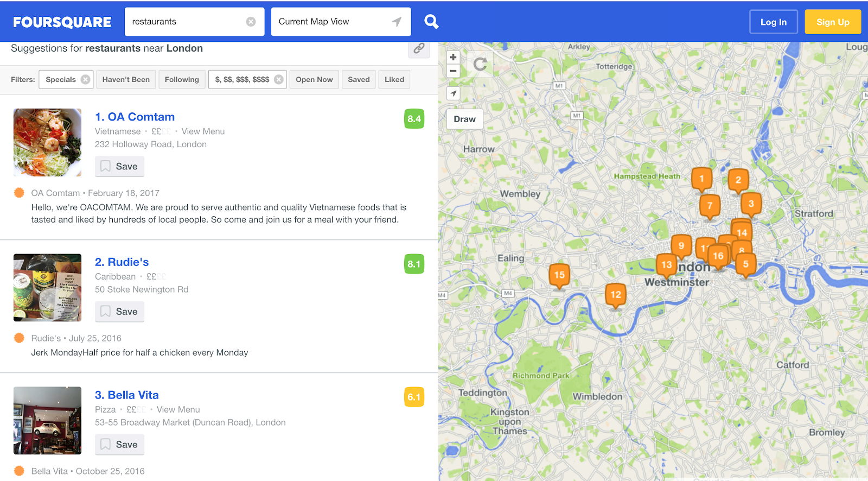The image size is (868, 481).
Task: Zoom in on the map
Action: coord(453,58)
